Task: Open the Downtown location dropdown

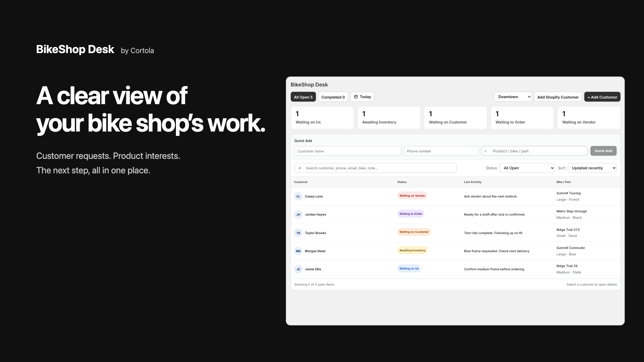Action: click(513, 97)
